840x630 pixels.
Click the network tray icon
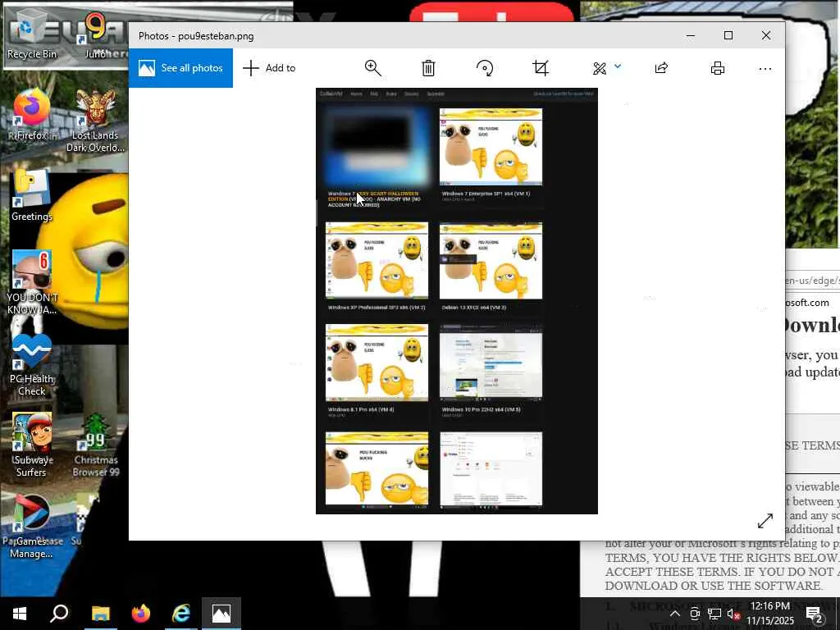[x=714, y=614]
